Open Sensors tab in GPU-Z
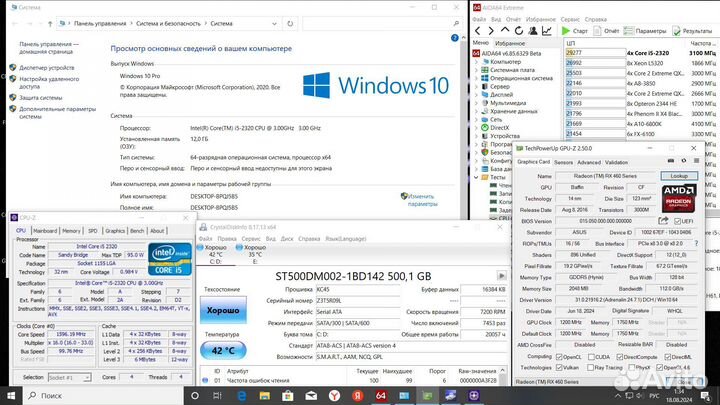Screen dimensions: 720x405 click(x=563, y=162)
